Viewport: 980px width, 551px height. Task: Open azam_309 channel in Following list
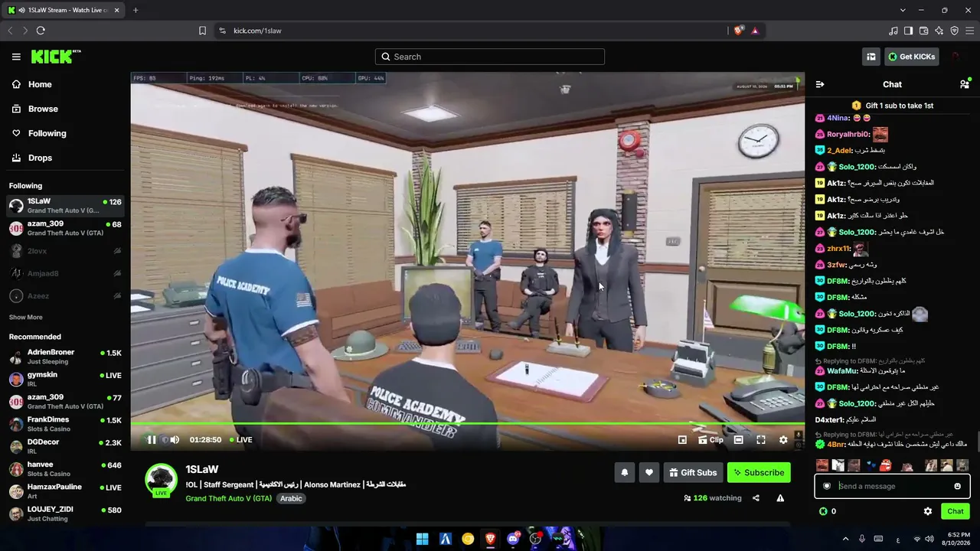(65, 228)
